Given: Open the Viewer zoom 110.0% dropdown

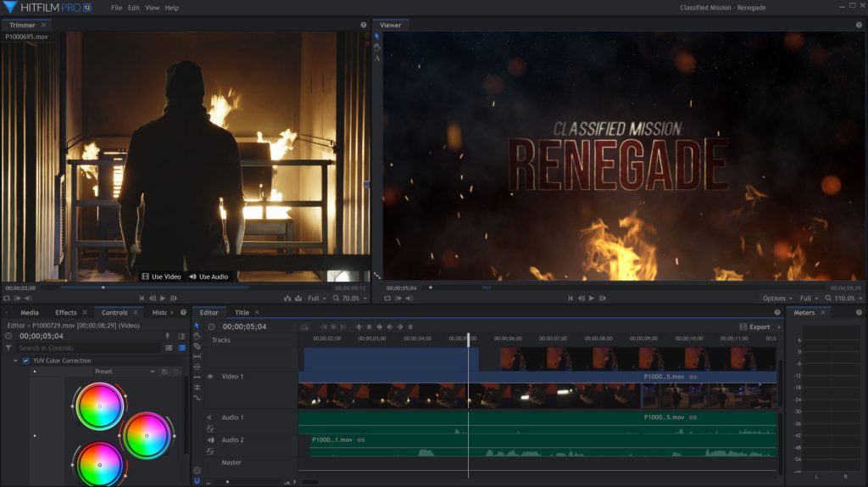Looking at the screenshot, I should click(845, 299).
